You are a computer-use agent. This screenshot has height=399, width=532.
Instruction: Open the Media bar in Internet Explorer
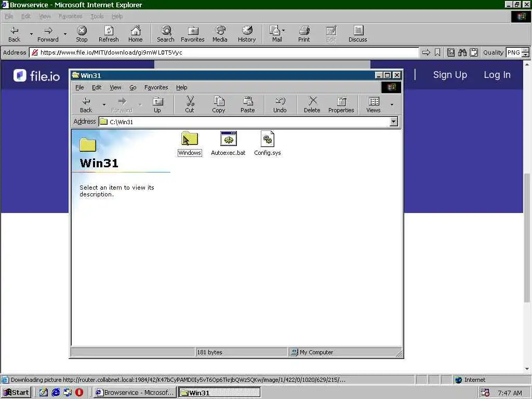click(x=220, y=34)
